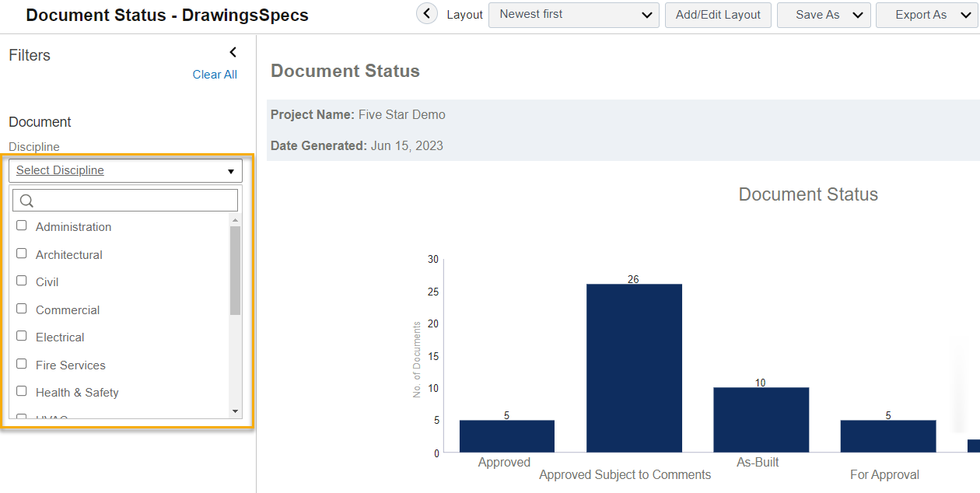Tick the Civil checkbox
The height and width of the screenshot is (493, 980).
pyautogui.click(x=22, y=281)
